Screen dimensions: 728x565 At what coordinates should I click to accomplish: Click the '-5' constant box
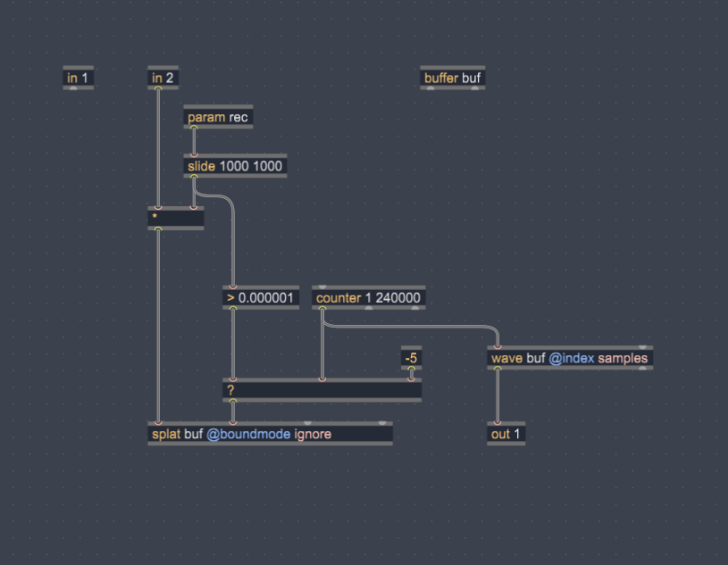(x=411, y=358)
